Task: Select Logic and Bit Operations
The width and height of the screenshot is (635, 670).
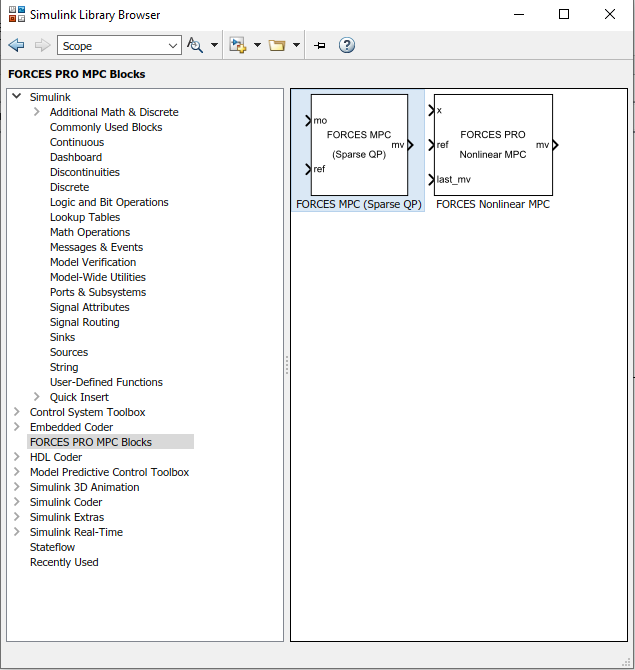Action: click(109, 202)
